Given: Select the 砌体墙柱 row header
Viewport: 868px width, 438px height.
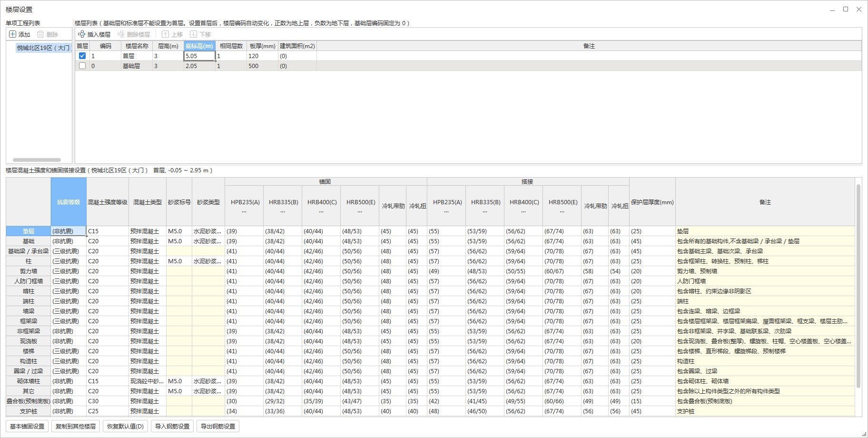Looking at the screenshot, I should point(29,381).
